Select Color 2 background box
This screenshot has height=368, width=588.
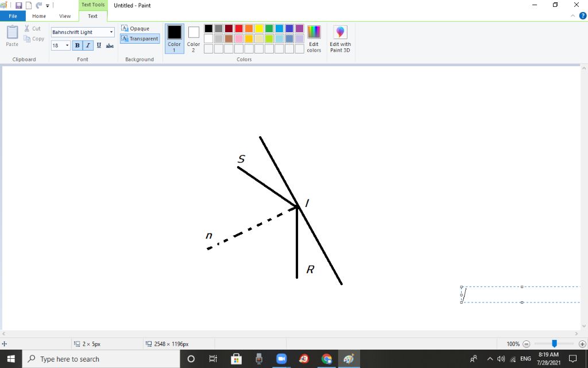click(x=194, y=39)
